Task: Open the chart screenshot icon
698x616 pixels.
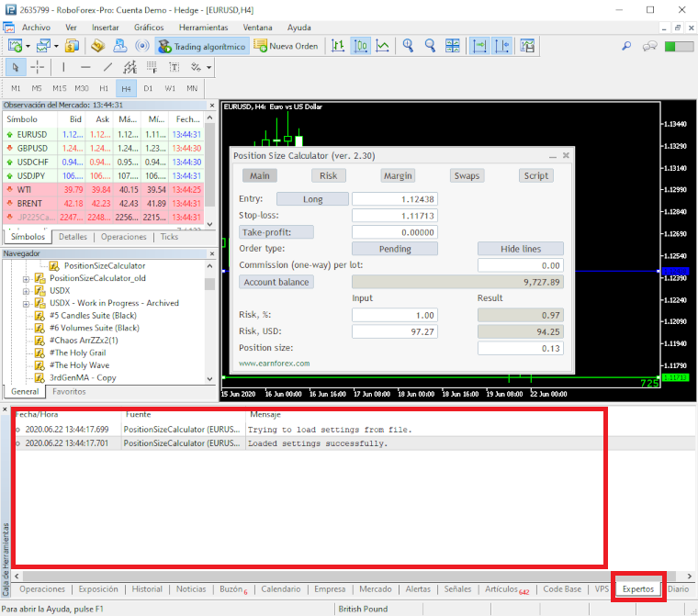Action: click(527, 46)
